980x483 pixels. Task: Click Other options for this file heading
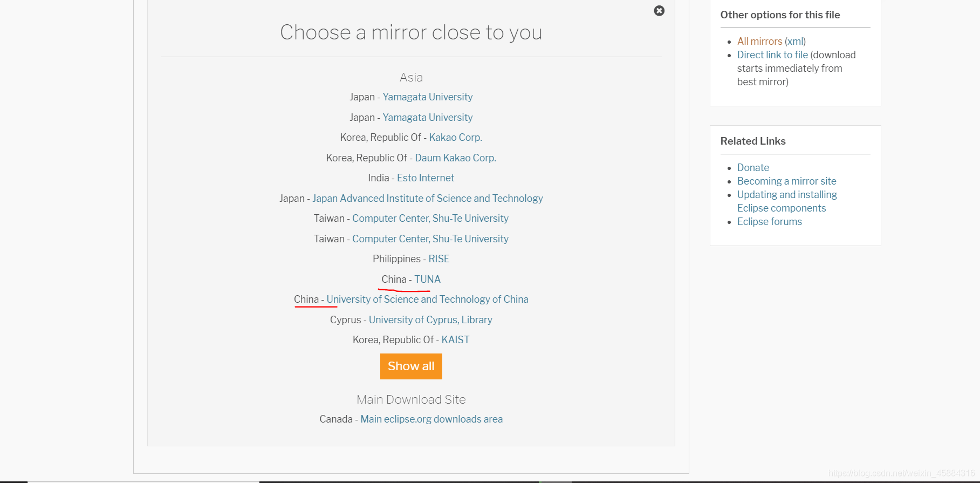[780, 15]
